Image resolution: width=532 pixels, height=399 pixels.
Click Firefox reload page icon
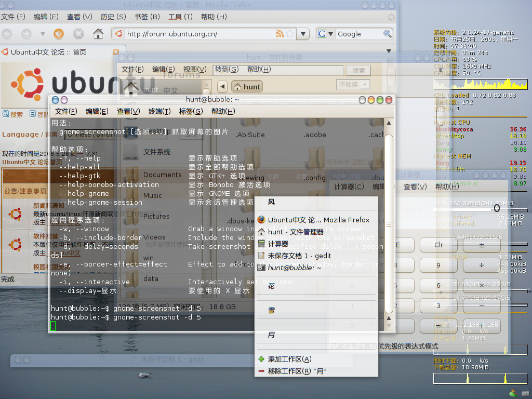point(59,34)
